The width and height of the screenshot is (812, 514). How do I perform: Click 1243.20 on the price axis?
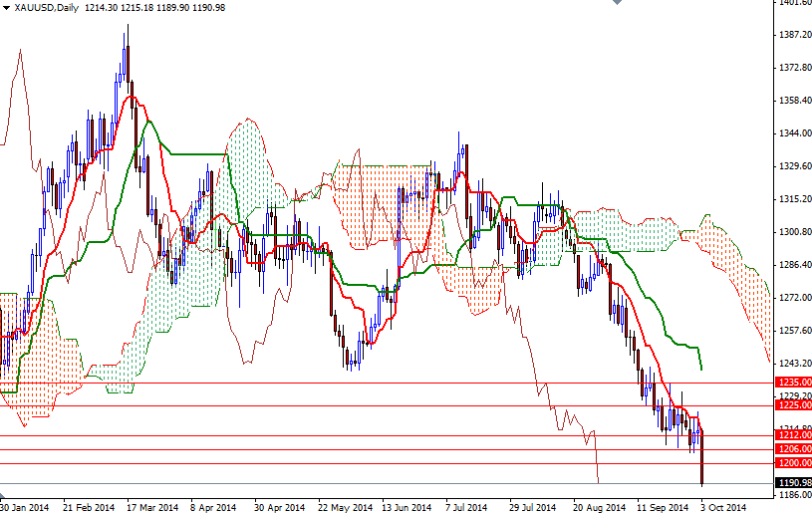(794, 364)
